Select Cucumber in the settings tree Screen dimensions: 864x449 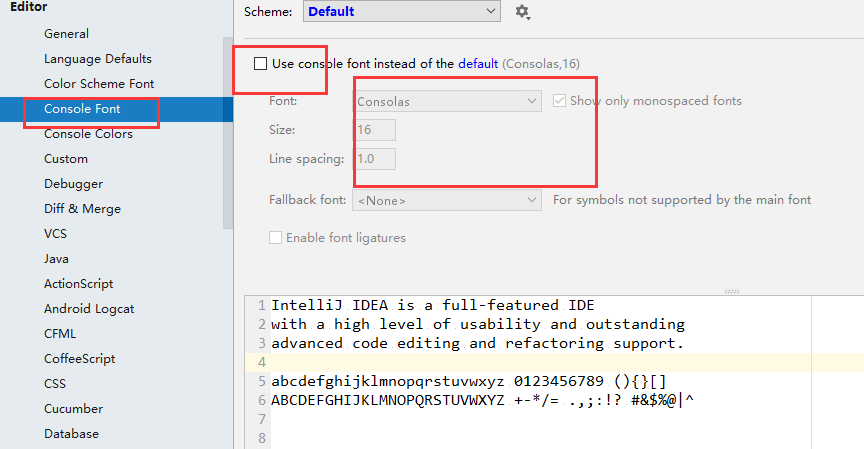tap(73, 409)
